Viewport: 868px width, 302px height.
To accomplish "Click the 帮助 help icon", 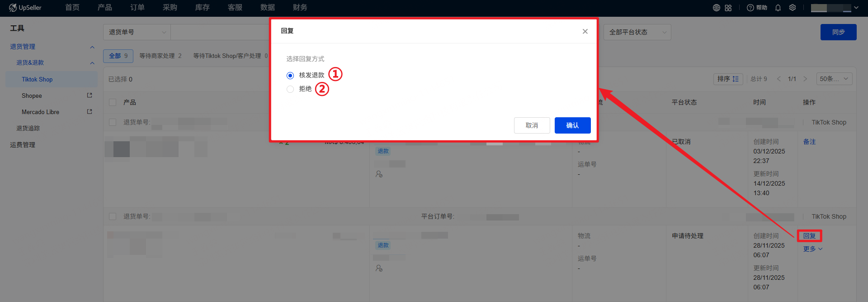I will click(x=757, y=8).
